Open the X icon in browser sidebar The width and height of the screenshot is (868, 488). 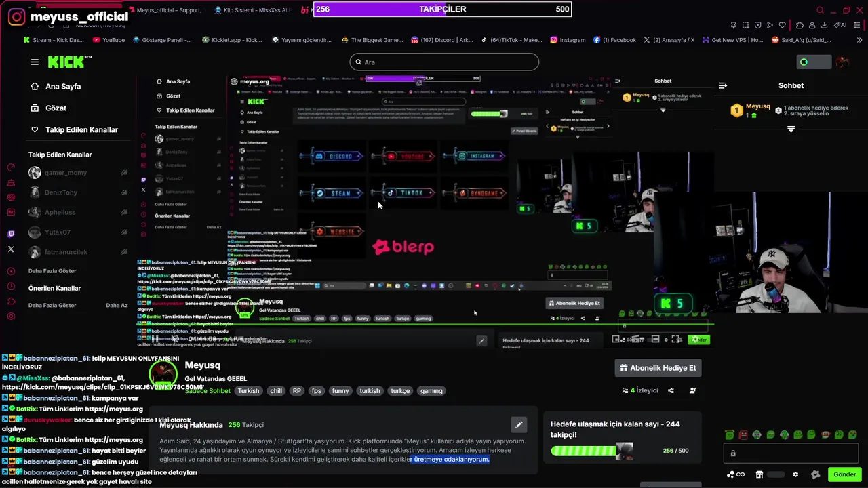point(11,249)
